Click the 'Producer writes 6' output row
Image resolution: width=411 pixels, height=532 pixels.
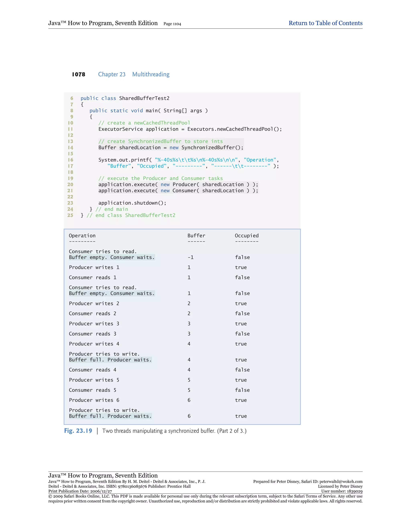[94, 400]
